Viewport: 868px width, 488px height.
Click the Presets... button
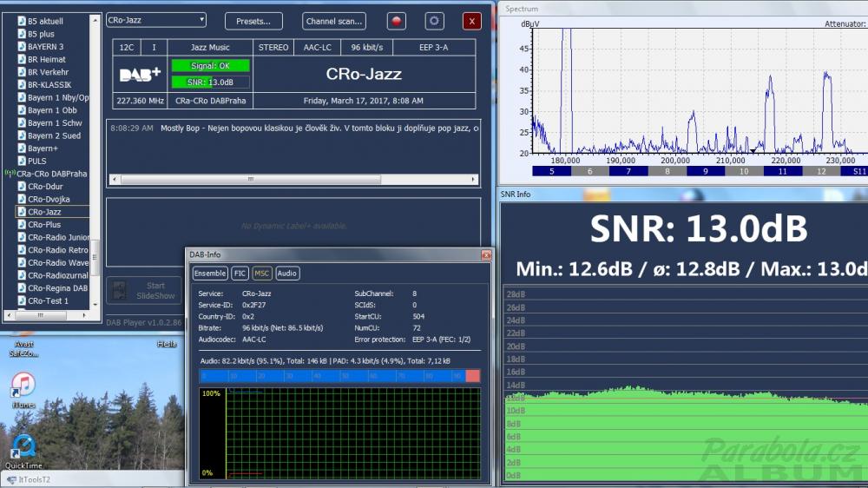(x=253, y=21)
